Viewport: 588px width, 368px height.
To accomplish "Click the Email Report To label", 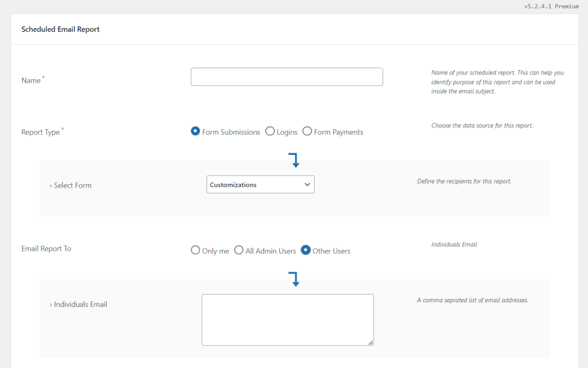I will coord(47,248).
